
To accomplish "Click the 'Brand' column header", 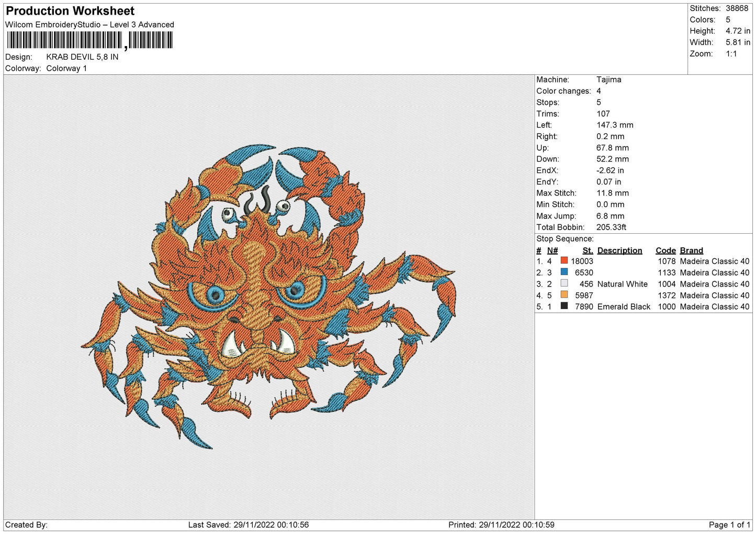I will click(692, 251).
